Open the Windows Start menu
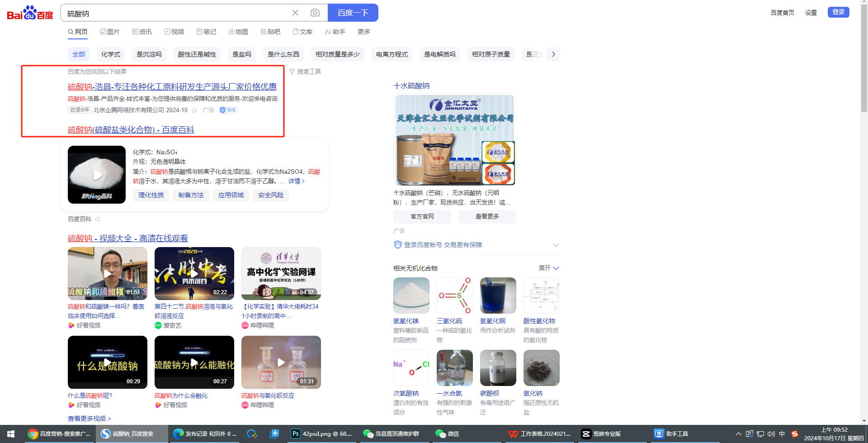868x443 pixels. tap(11, 434)
